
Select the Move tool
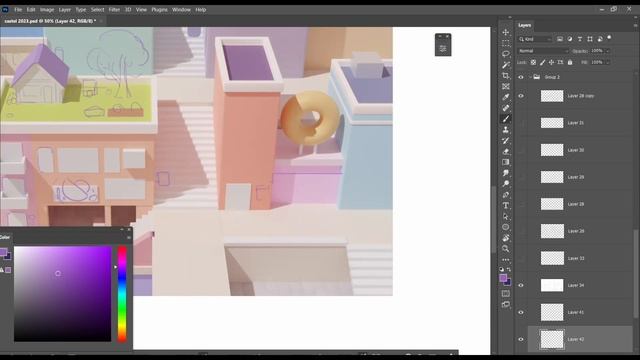[506, 32]
